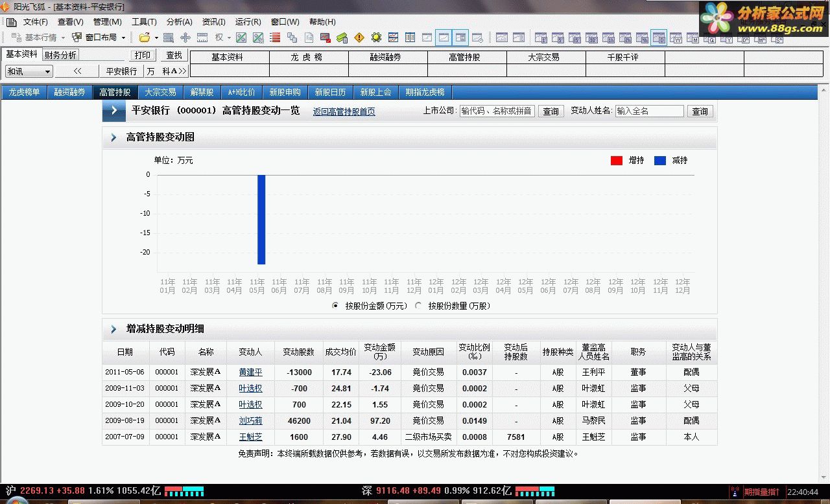The image size is (830, 504).
Task: Switch to the 财务分析 tab
Action: pyautogui.click(x=60, y=55)
